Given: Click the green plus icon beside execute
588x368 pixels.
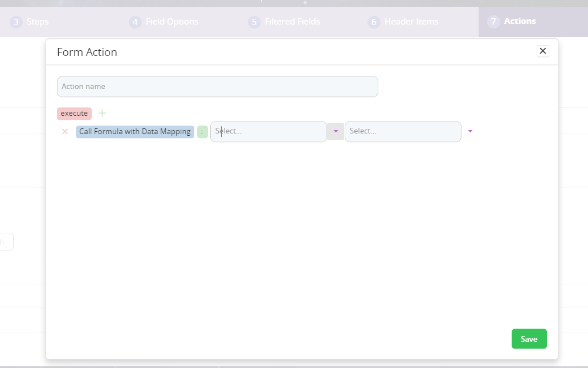Looking at the screenshot, I should click(102, 113).
